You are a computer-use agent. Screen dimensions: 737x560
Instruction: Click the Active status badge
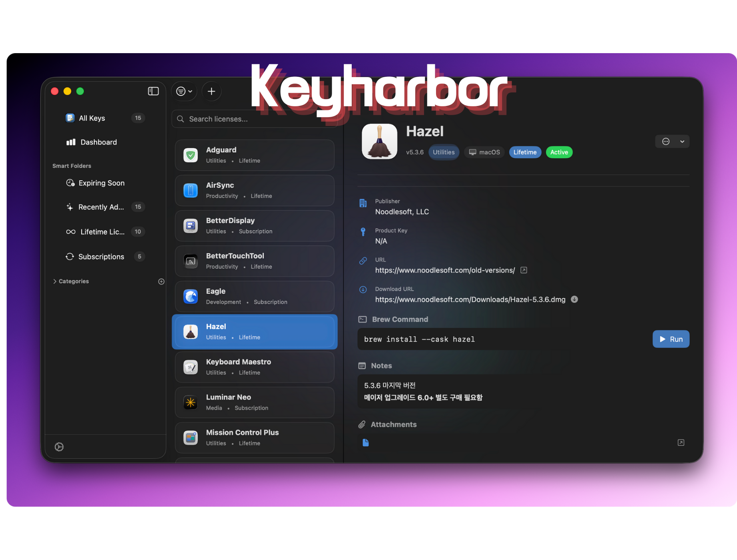559,152
